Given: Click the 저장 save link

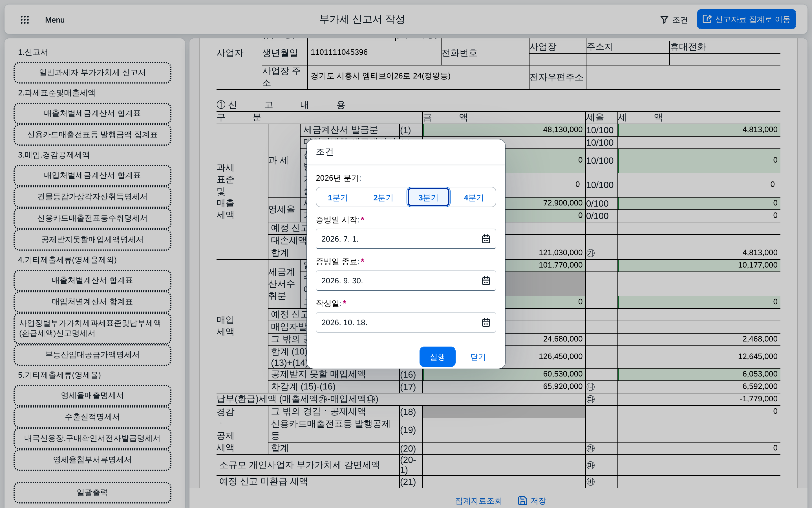Looking at the screenshot, I should click(533, 501).
